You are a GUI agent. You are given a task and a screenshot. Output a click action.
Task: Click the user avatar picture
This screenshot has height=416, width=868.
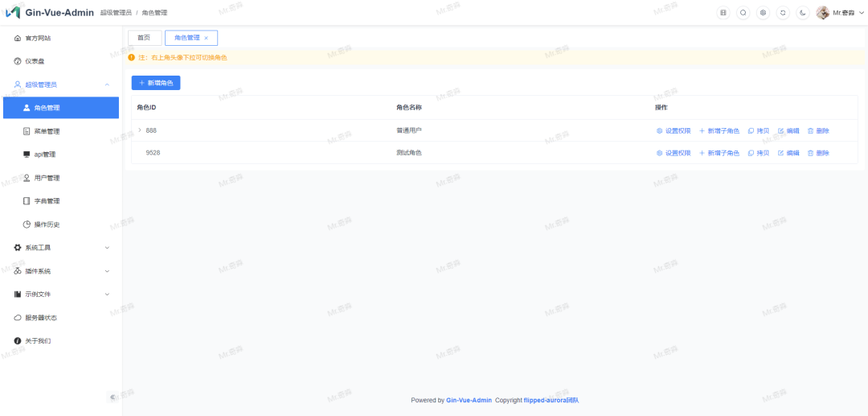pos(823,13)
